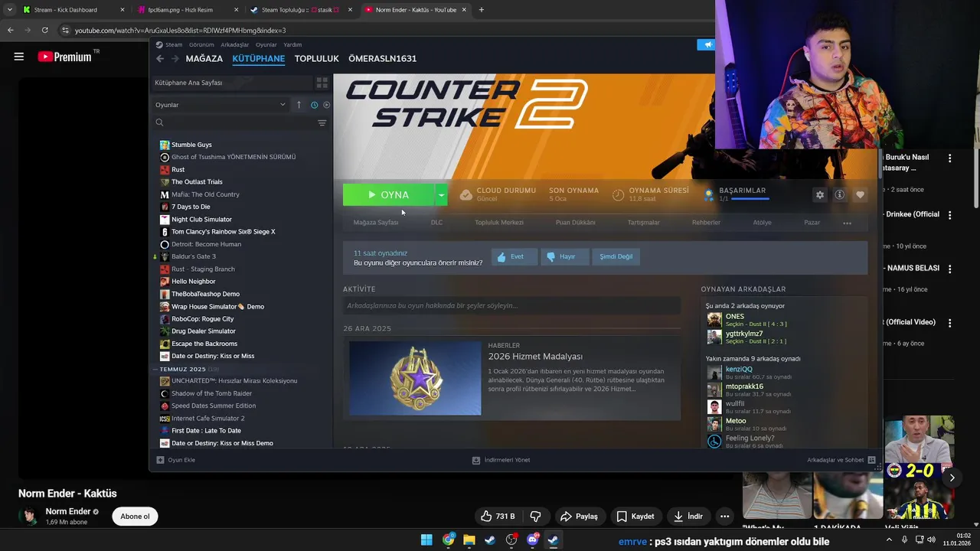The image size is (980, 551).
Task: Open Oyunlar category dropdown
Action: [220, 105]
